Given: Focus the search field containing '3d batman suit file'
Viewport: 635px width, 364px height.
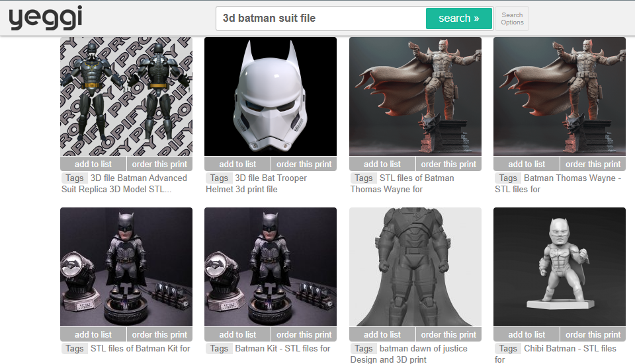Looking at the screenshot, I should point(321,18).
